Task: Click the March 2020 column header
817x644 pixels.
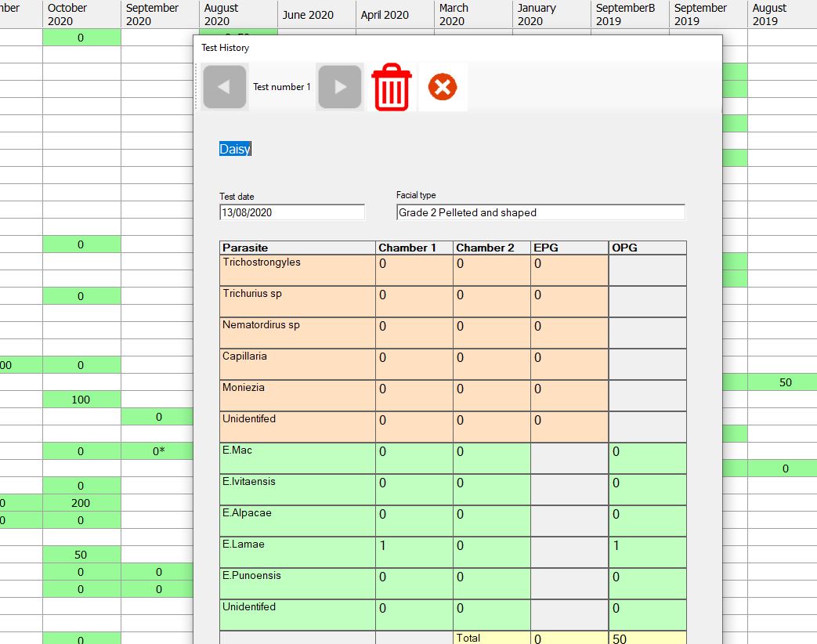Action: tap(473, 15)
